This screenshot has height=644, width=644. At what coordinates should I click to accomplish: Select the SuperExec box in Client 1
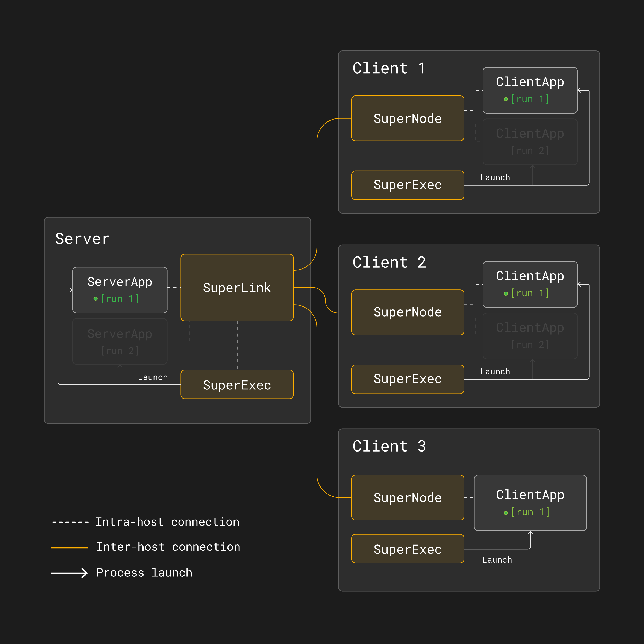pyautogui.click(x=408, y=185)
